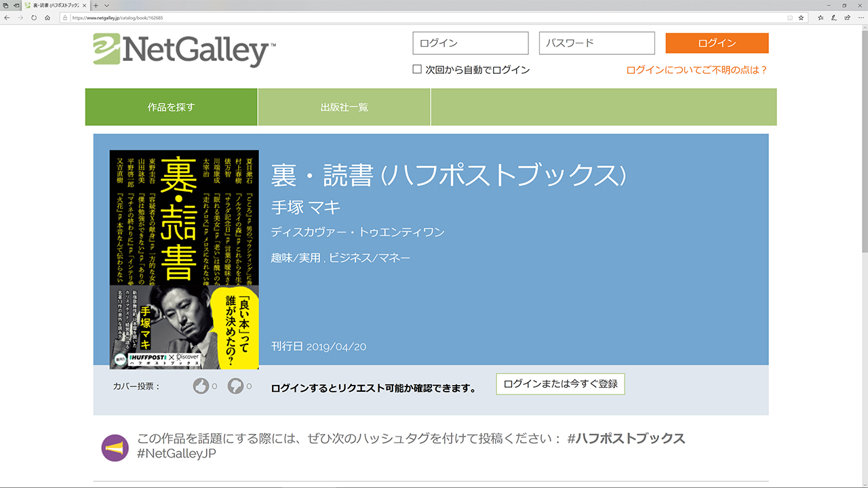Set these tabs aside
This screenshot has width=868, height=488.
click(16, 5)
